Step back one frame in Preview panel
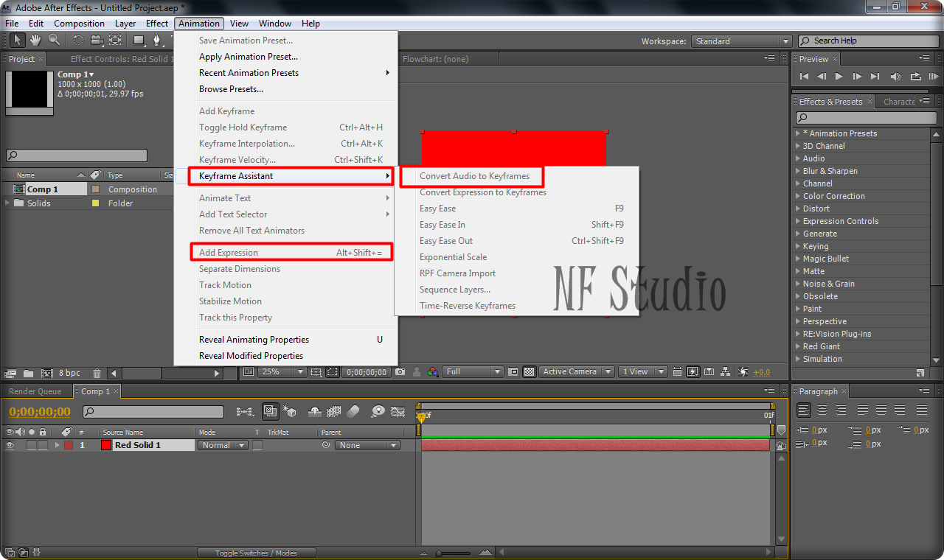 (x=822, y=76)
